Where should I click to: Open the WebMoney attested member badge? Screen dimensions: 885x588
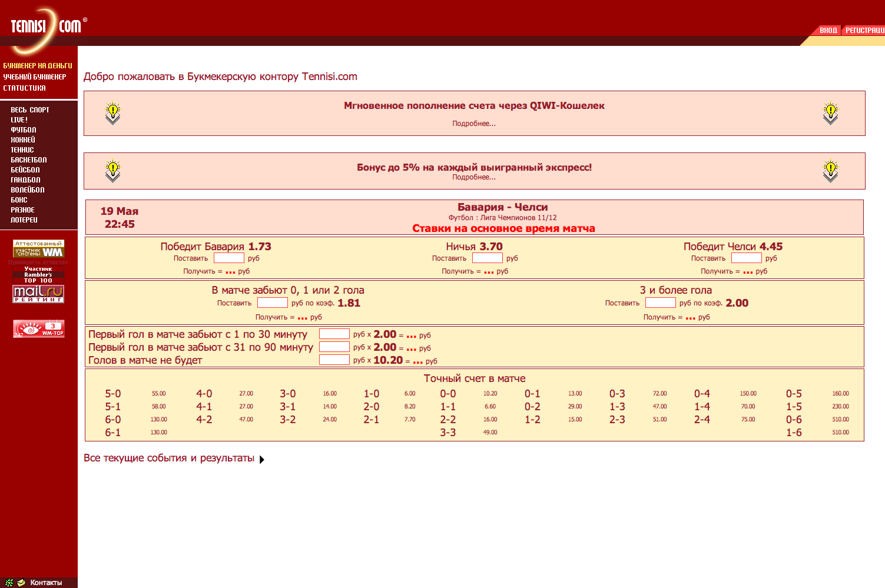point(39,248)
